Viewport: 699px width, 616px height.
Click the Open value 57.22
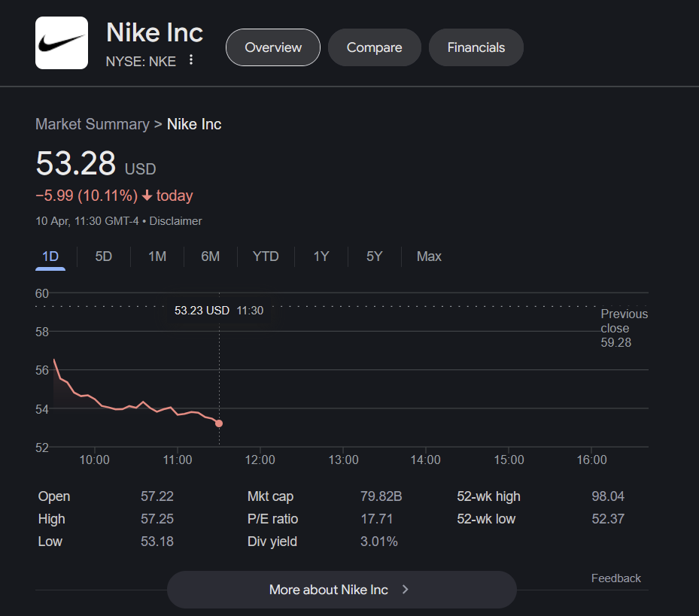pyautogui.click(x=157, y=496)
